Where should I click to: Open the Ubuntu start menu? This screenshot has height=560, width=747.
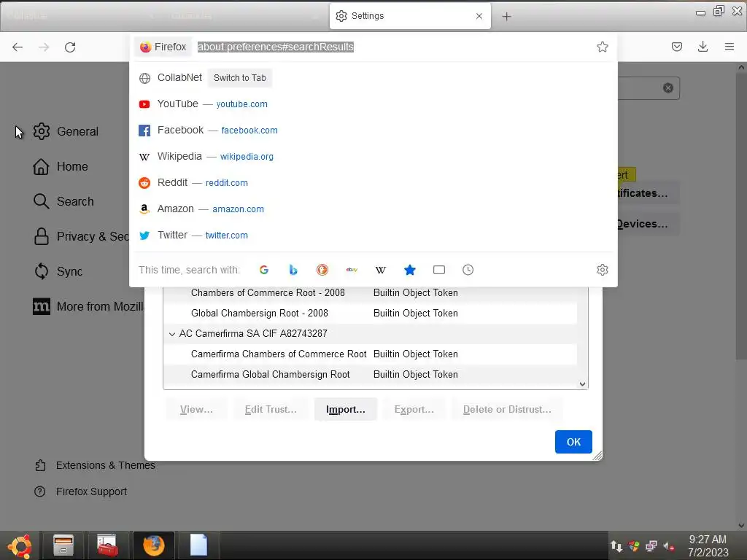(x=20, y=545)
